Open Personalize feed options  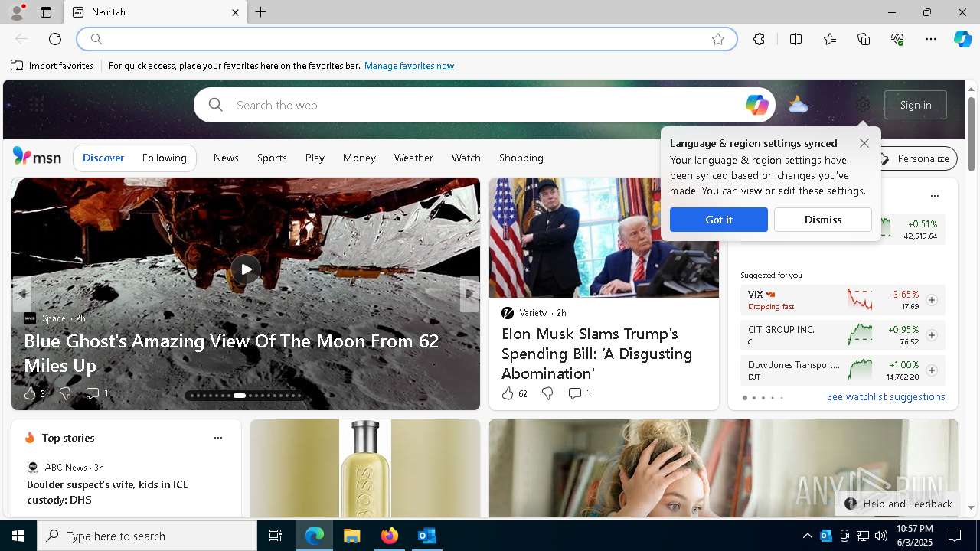coord(919,158)
